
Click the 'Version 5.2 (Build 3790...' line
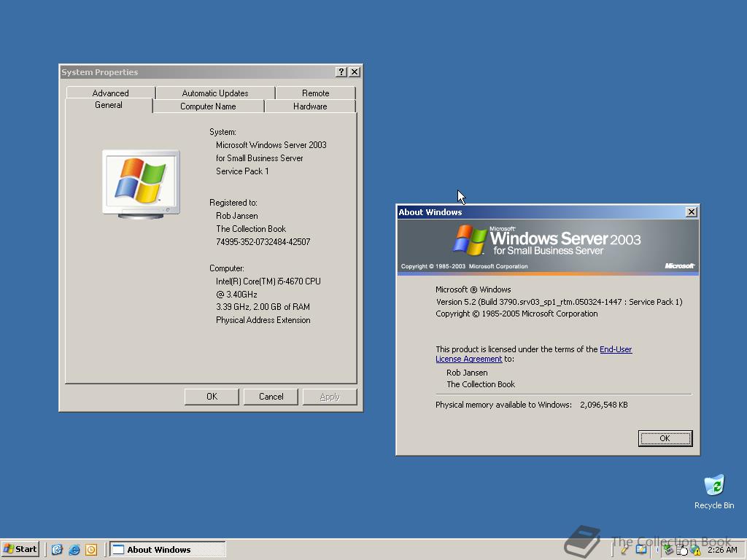tap(560, 302)
